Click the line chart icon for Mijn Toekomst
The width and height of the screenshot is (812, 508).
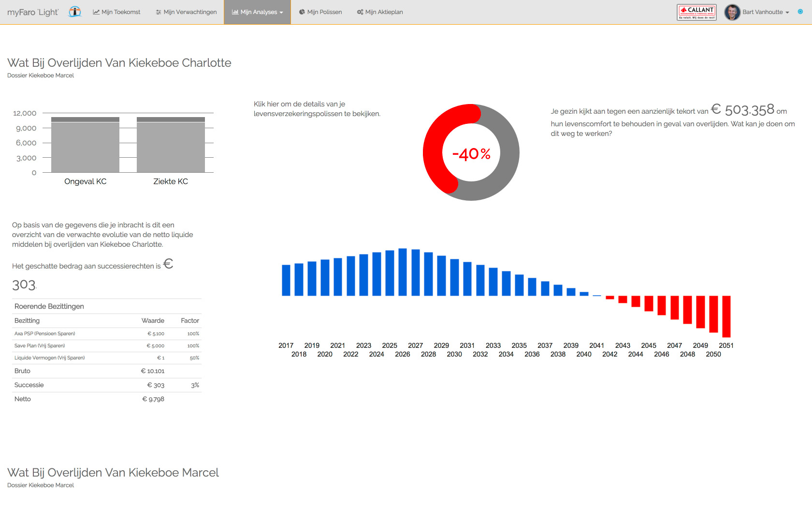coord(96,12)
